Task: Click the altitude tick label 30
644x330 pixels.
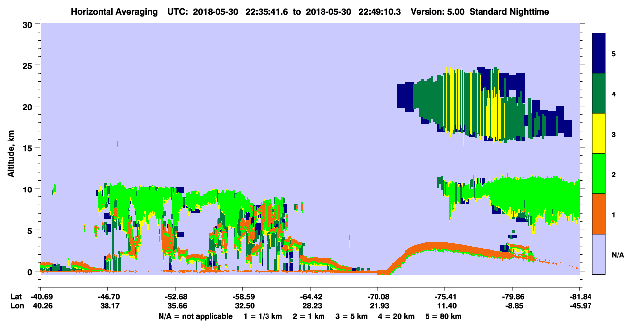Action: click(28, 24)
